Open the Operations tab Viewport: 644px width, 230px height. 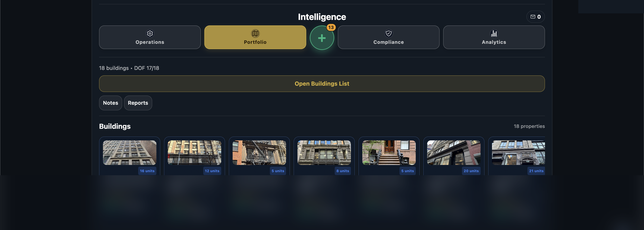[x=150, y=37]
